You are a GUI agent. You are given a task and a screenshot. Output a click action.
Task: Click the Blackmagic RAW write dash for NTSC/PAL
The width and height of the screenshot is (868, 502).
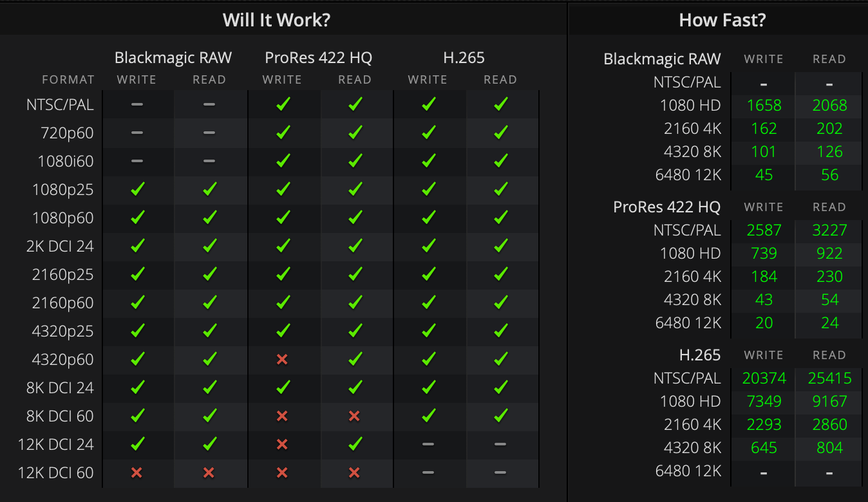point(137,104)
